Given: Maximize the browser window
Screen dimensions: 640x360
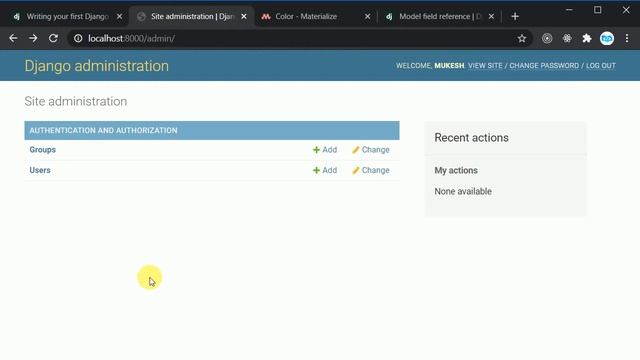Looking at the screenshot, I should [x=598, y=10].
